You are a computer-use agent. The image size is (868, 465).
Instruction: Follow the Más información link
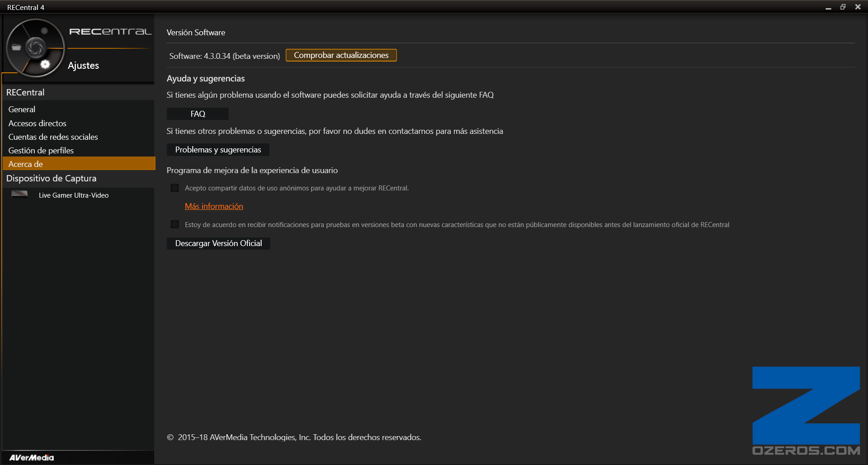pyautogui.click(x=214, y=206)
